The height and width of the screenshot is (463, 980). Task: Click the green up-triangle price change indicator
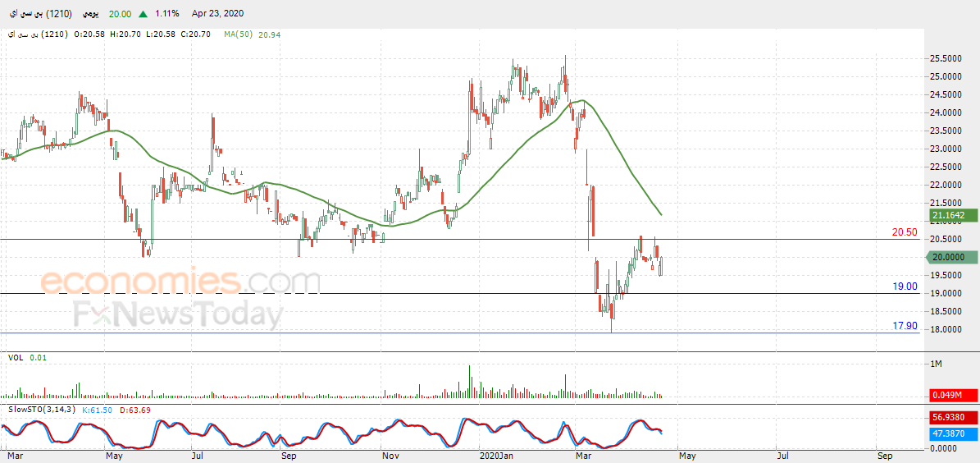(x=144, y=13)
